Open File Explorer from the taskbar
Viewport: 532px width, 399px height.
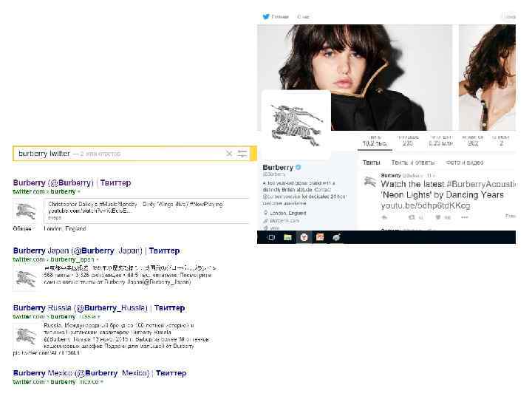[x=287, y=237]
